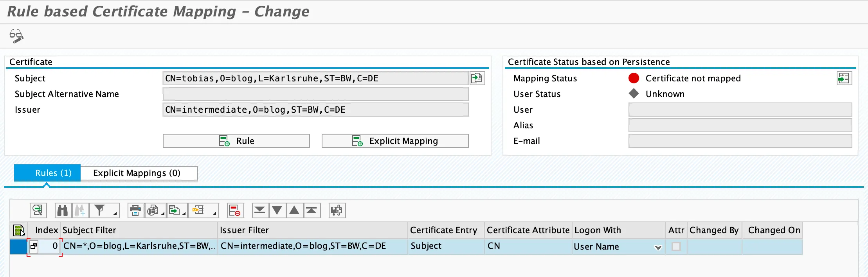
Task: Switch to the Explicit Mappings (0) tab
Action: pyautogui.click(x=137, y=173)
